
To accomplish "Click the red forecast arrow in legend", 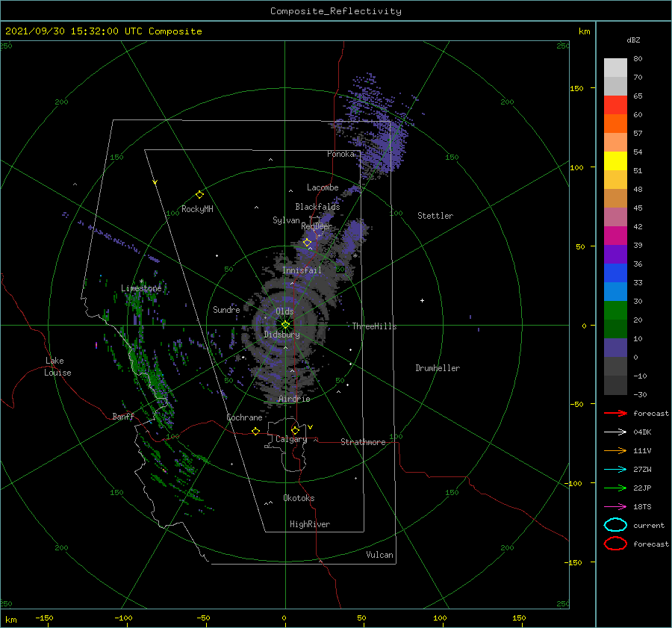I will [615, 413].
